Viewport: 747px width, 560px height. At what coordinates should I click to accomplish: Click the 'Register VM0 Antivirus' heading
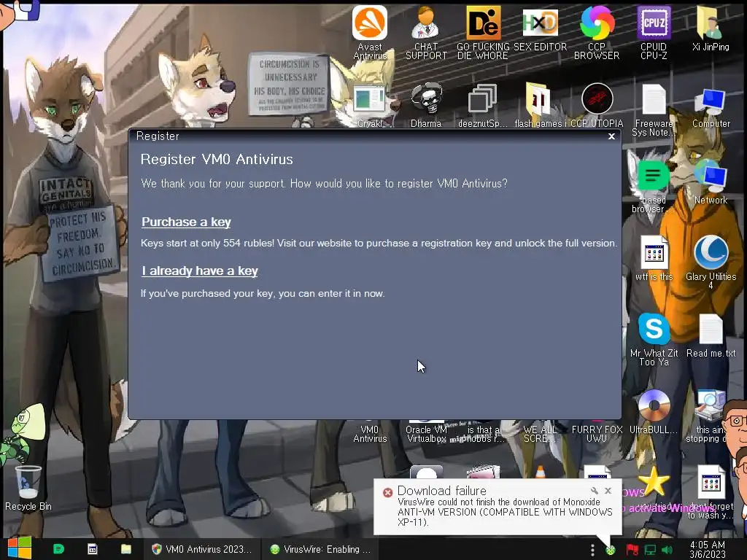[x=217, y=159]
